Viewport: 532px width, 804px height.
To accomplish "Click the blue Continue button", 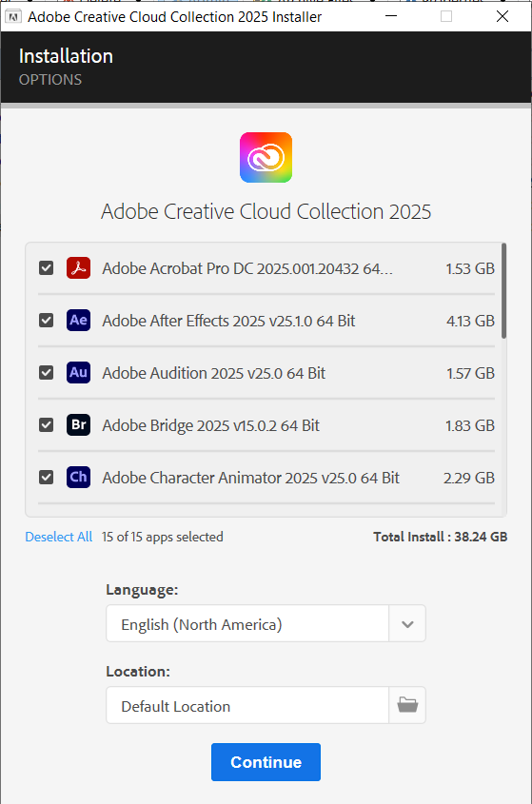I will pos(266,762).
